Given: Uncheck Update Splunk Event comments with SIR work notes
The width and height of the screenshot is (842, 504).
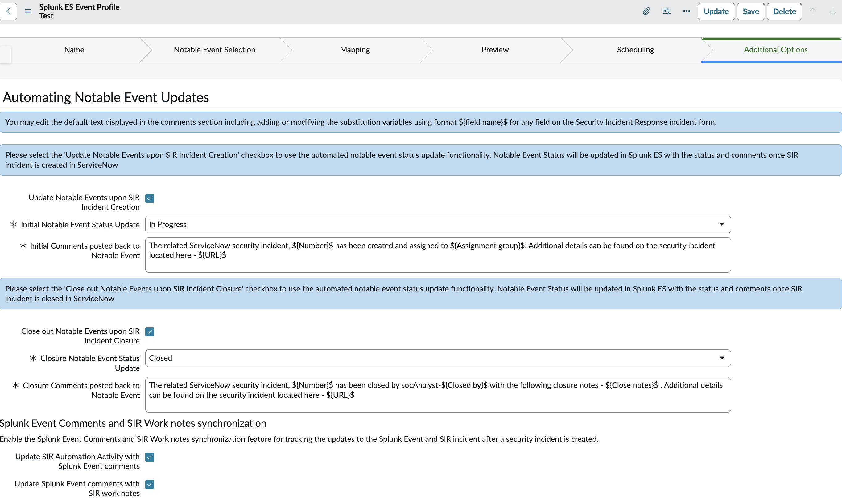Looking at the screenshot, I should (150, 484).
